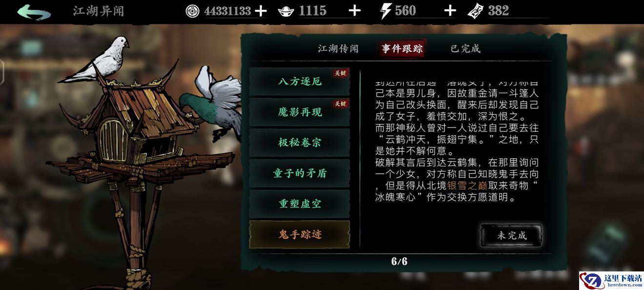
Task: Open quest 童子的矛盾
Action: pos(300,173)
